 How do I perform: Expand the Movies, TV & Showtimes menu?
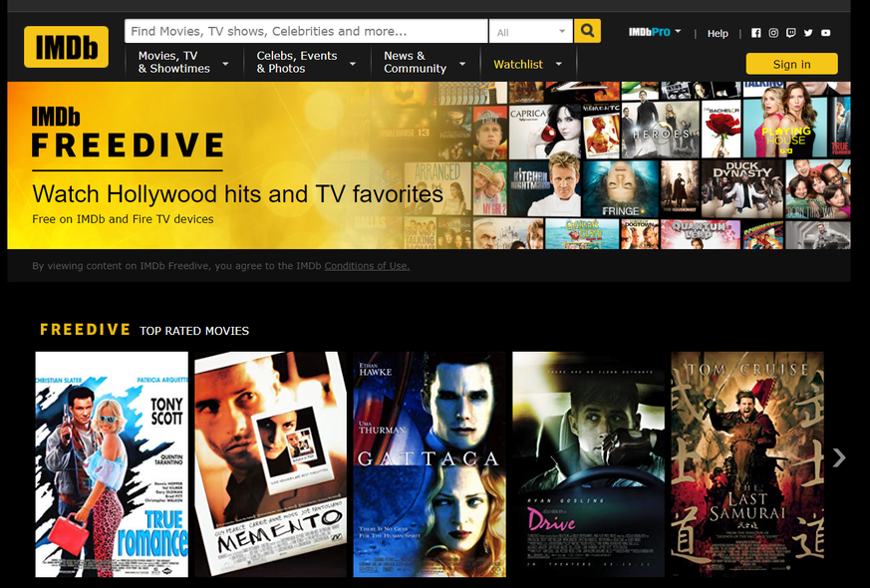point(183,62)
